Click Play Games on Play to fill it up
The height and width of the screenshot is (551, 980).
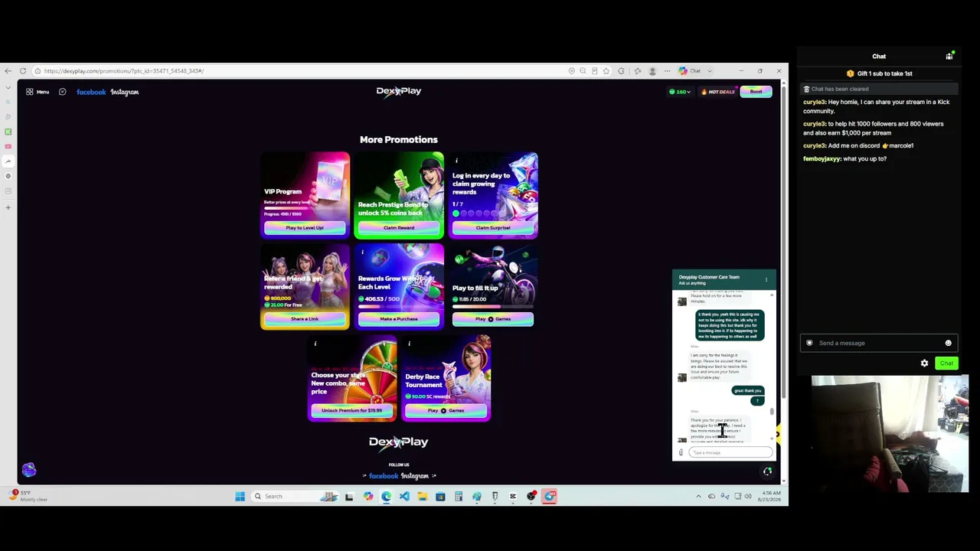(x=493, y=319)
